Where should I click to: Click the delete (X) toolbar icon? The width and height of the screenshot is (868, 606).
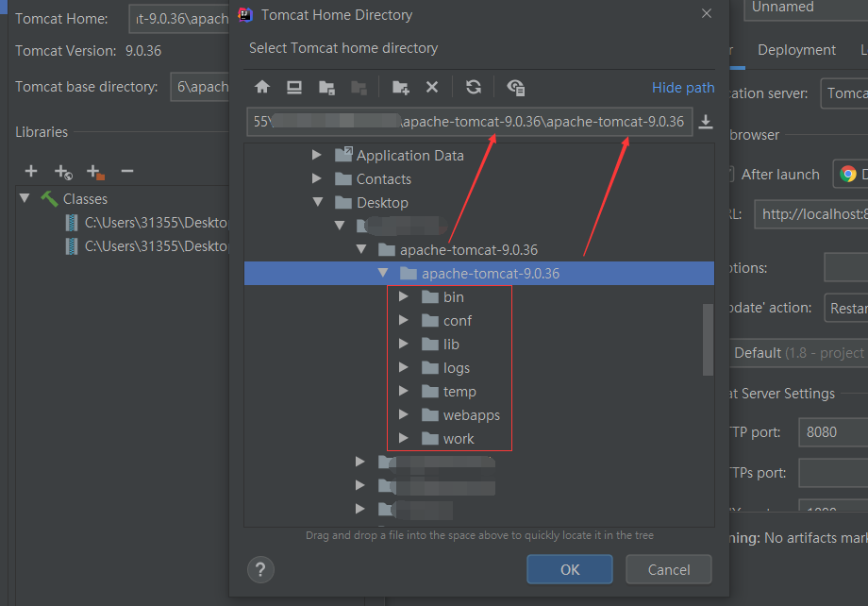(x=432, y=87)
